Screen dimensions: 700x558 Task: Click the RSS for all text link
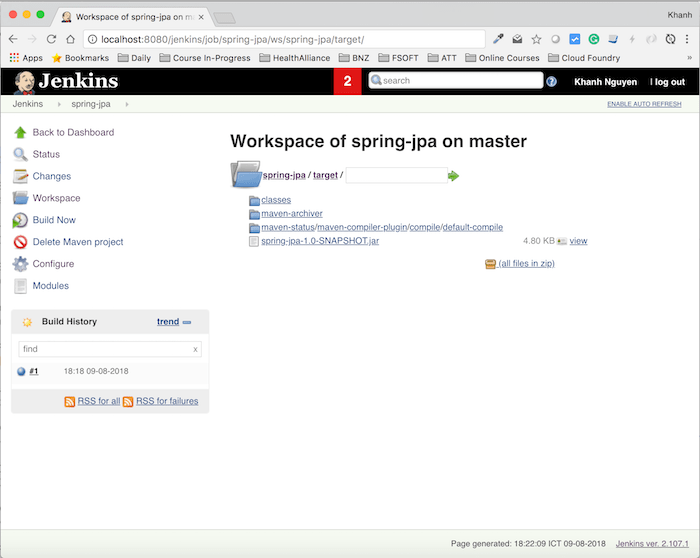click(99, 401)
